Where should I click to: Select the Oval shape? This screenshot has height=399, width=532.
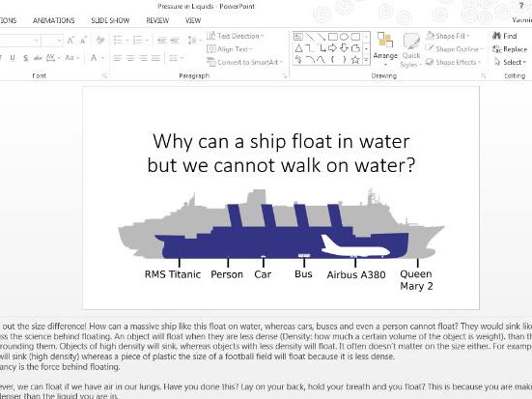tap(344, 37)
